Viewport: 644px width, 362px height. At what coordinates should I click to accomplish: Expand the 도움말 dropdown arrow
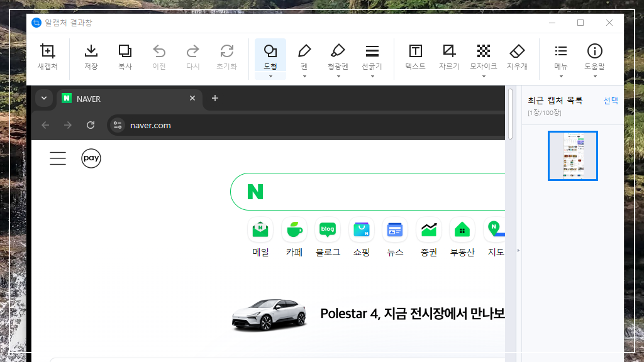(x=595, y=76)
